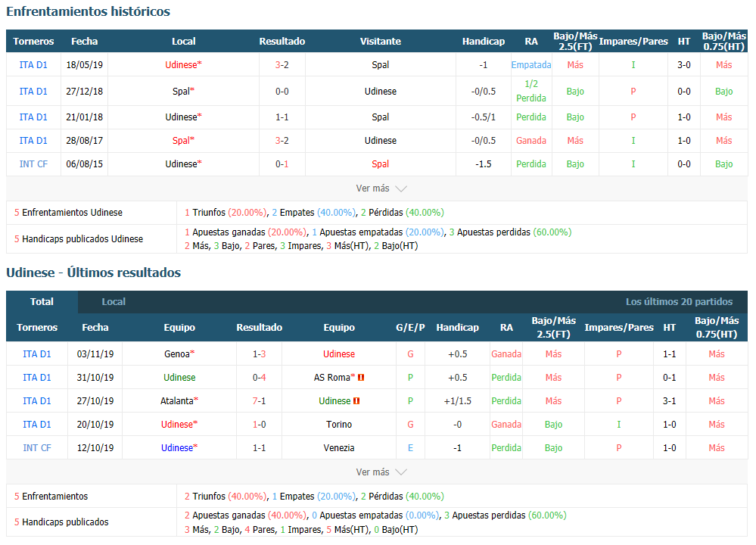Screen dimensions: 756x545
Task: Click Bajo 2.5(FT) cell for Torino match
Action: (553, 425)
